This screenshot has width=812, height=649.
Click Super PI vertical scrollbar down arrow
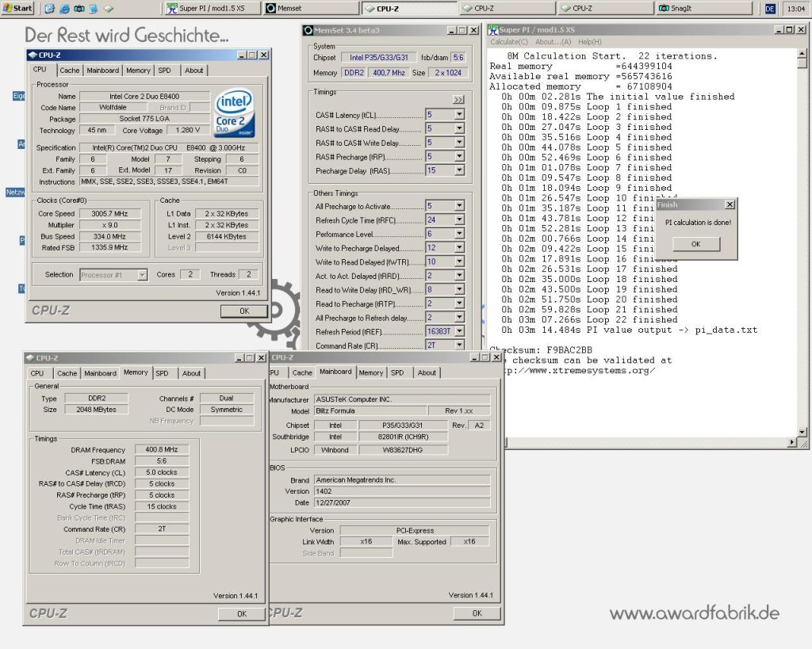[802, 432]
